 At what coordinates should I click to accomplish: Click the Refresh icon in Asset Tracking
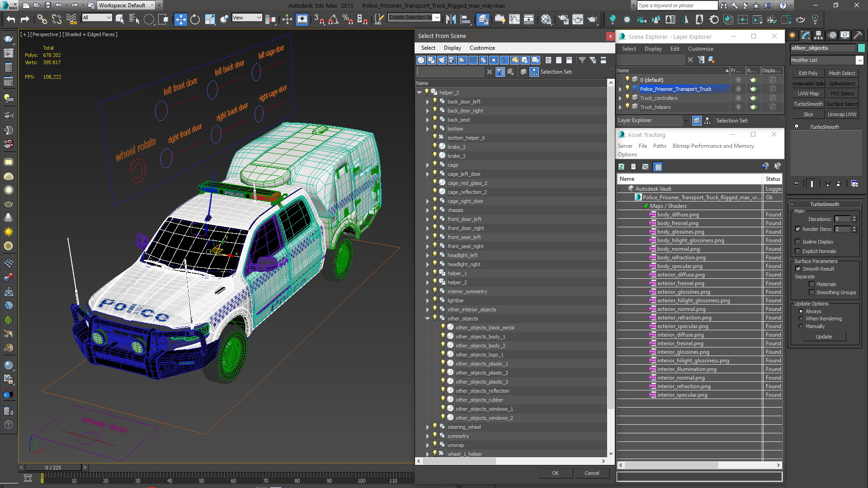(621, 167)
